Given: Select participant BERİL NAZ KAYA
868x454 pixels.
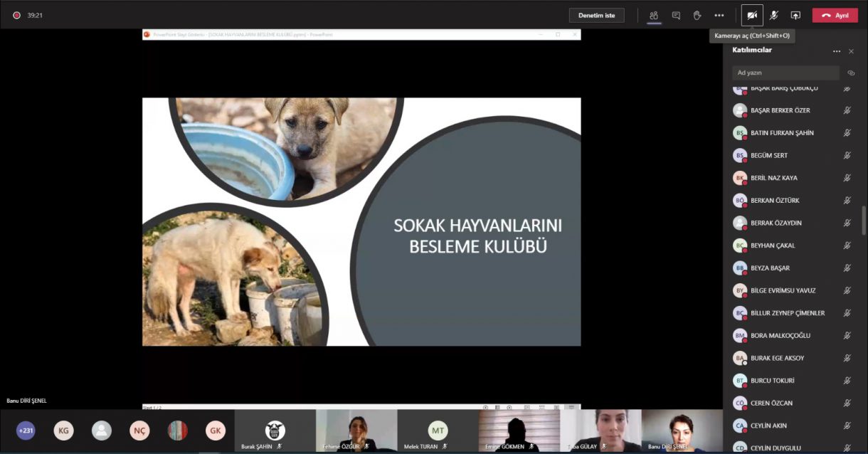Looking at the screenshot, I should point(793,178).
